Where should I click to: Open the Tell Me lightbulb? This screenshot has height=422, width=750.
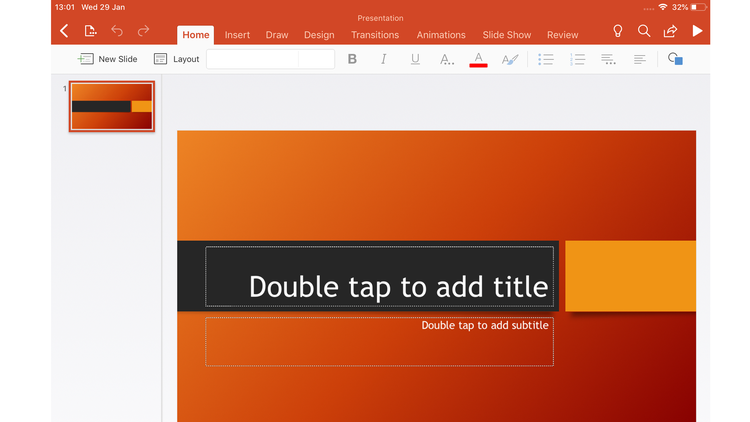[618, 32]
